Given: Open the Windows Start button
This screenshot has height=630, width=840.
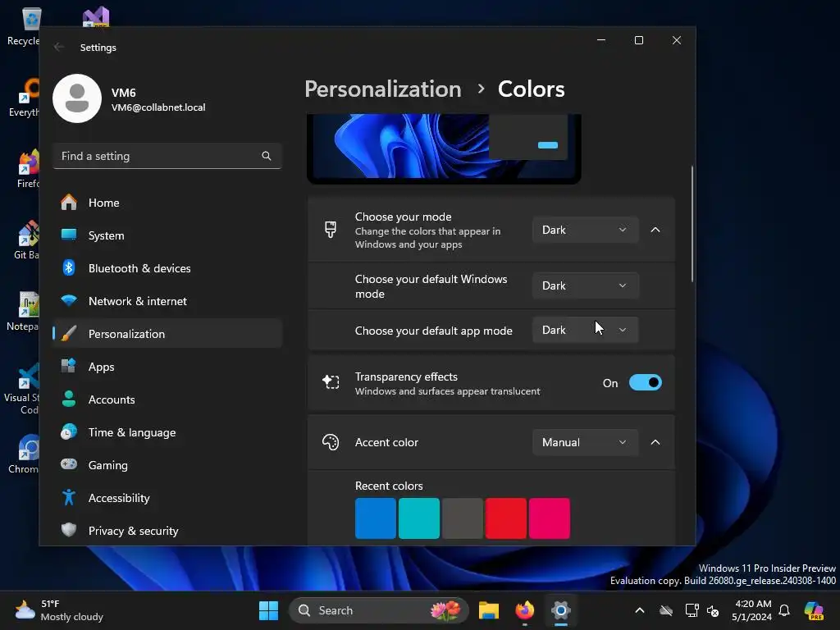Looking at the screenshot, I should click(268, 610).
